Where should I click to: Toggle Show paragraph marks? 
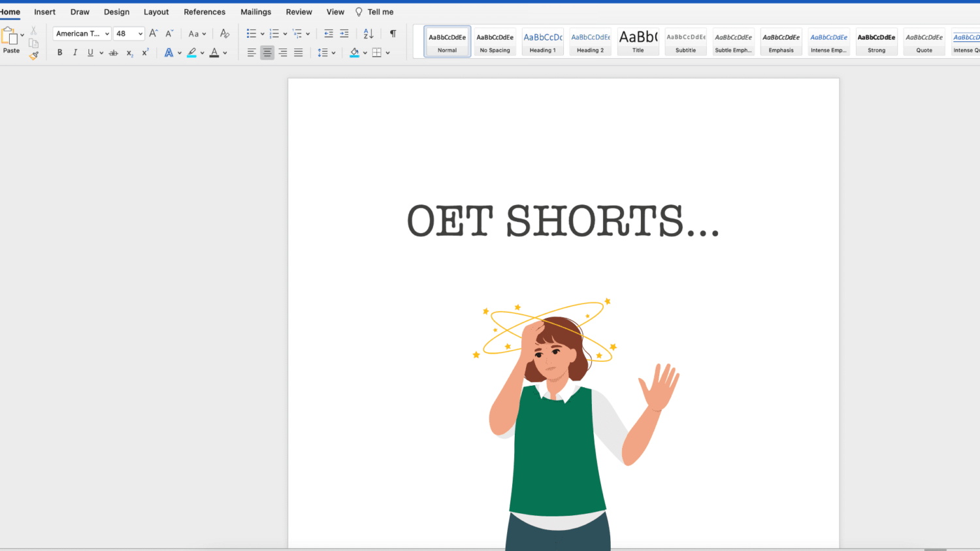click(393, 33)
